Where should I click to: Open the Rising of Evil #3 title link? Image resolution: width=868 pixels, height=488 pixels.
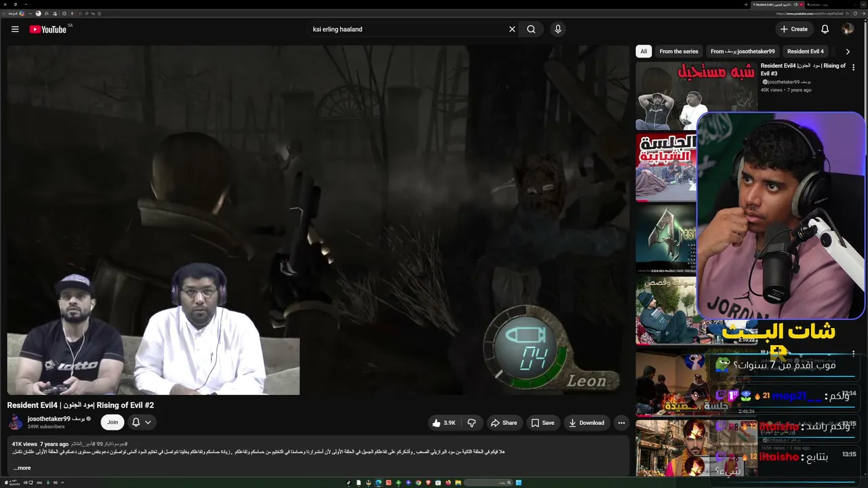tap(803, 70)
